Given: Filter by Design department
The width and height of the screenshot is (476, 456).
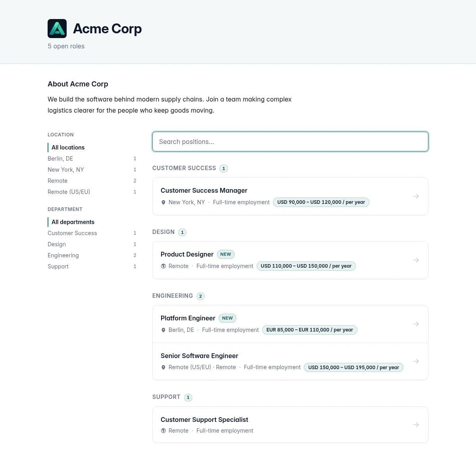Looking at the screenshot, I should coord(92,244).
